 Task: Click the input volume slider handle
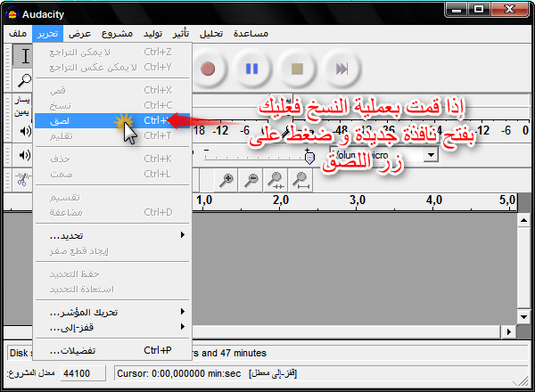309,158
